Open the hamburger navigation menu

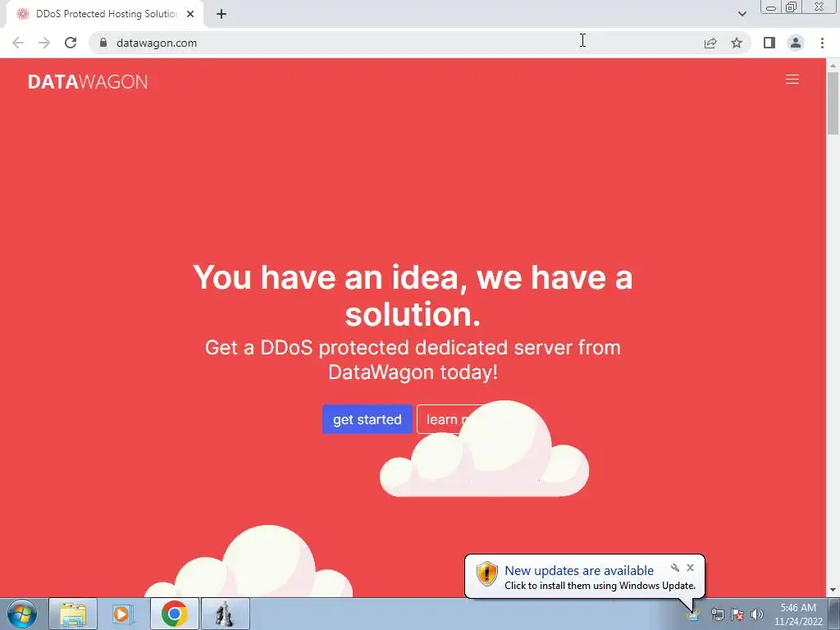pyautogui.click(x=792, y=80)
